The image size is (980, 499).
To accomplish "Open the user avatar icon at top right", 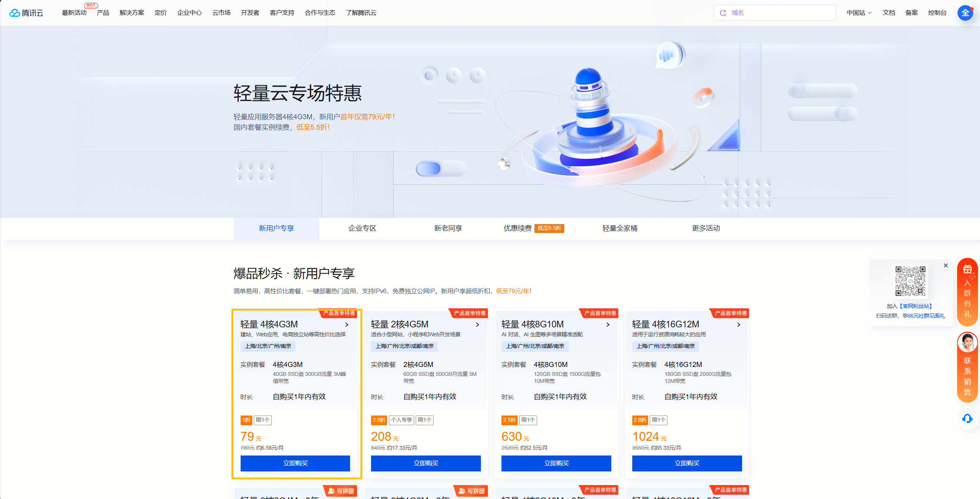I will (965, 13).
